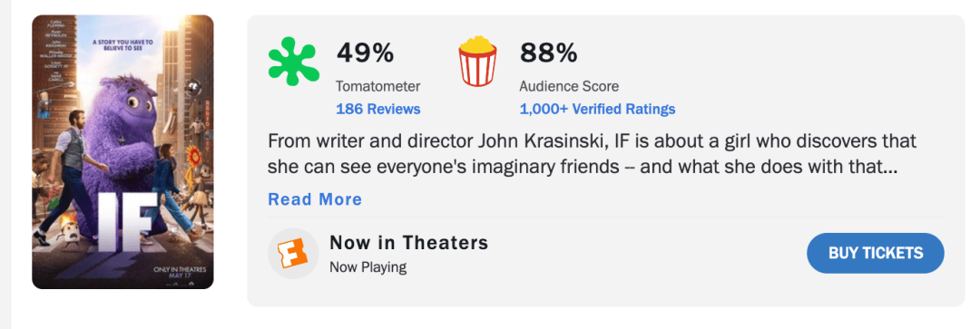This screenshot has height=329, width=980.
Task: Open the 186 Reviews link
Action: pos(378,110)
